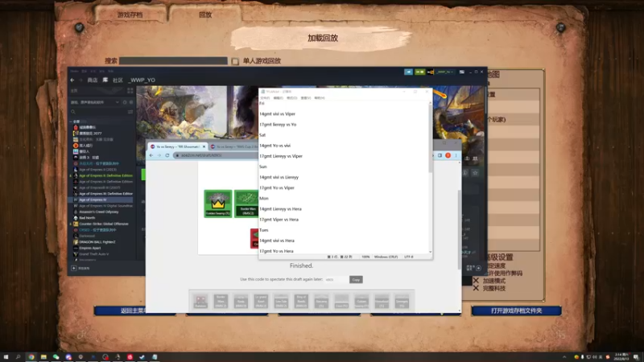Image resolution: width=644 pixels, height=362 pixels.
Task: Click the text line '14gmt Liereyy vs Hera'
Action: coord(280,209)
